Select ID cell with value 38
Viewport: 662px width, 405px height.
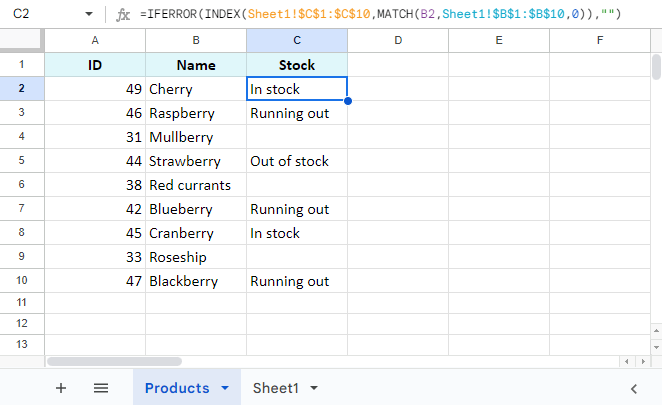click(x=95, y=185)
